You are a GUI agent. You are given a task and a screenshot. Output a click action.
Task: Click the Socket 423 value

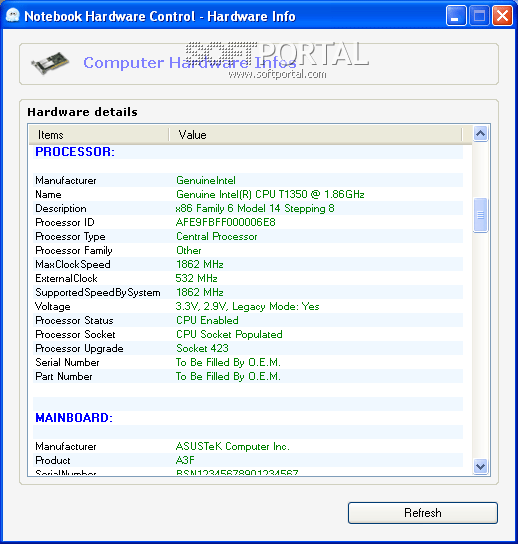pos(202,348)
